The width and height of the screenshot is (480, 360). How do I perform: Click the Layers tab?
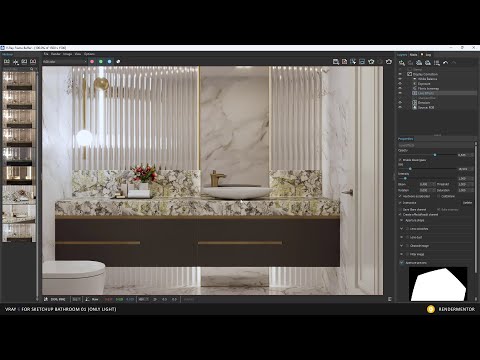point(402,55)
